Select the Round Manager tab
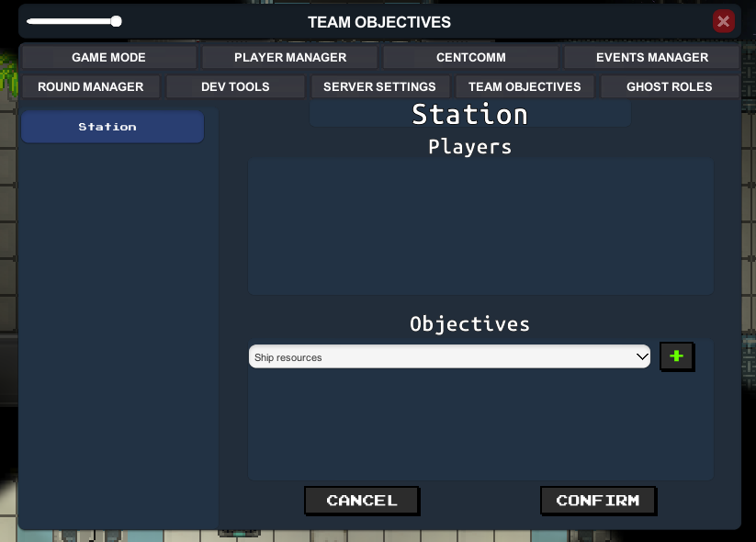 tap(91, 86)
